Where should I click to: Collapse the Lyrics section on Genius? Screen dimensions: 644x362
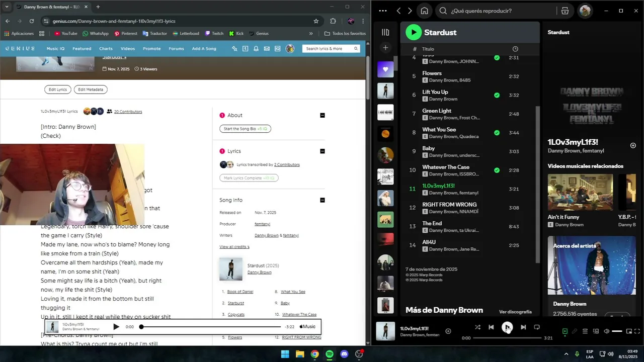tap(323, 151)
